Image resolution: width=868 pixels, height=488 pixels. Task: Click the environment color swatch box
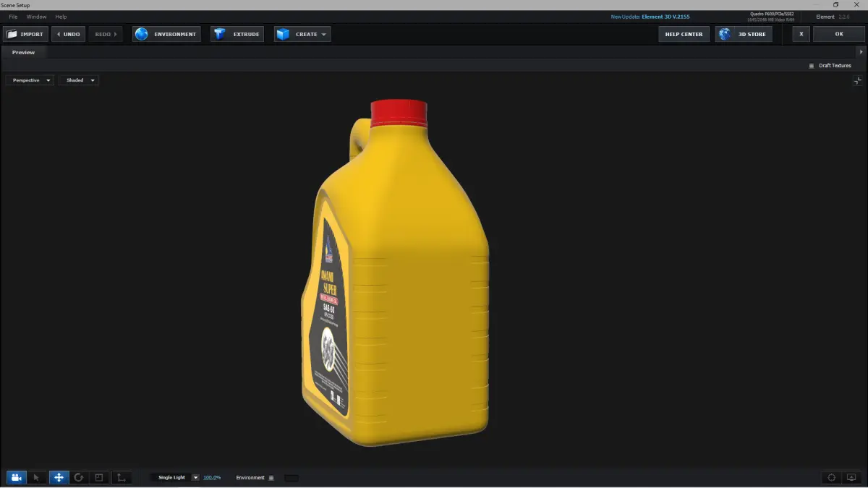[x=291, y=478]
